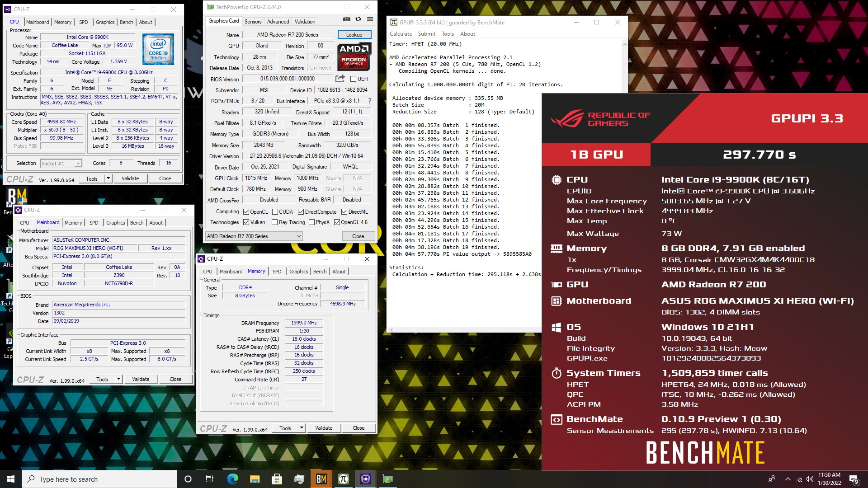Open File Explorer from the taskbar
The height and width of the screenshot is (488, 868).
coord(255,479)
